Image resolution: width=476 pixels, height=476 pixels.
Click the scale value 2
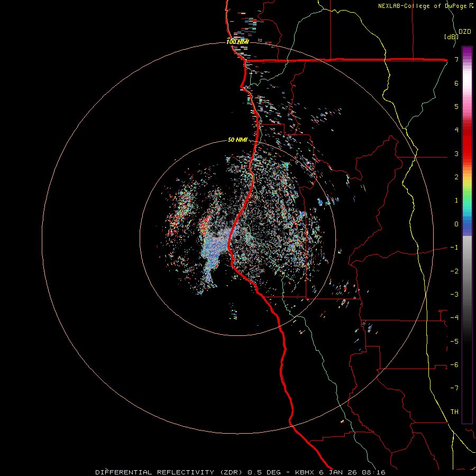point(456,177)
